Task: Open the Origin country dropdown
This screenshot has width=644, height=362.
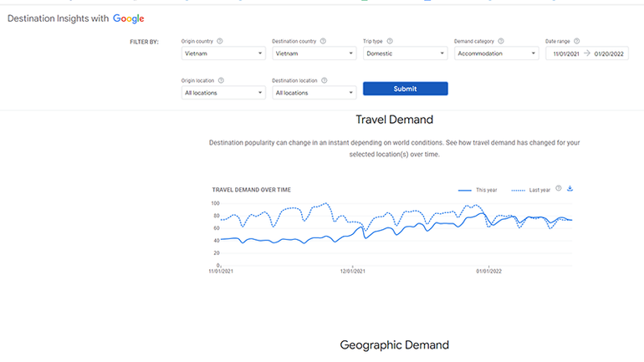Action: (x=223, y=54)
